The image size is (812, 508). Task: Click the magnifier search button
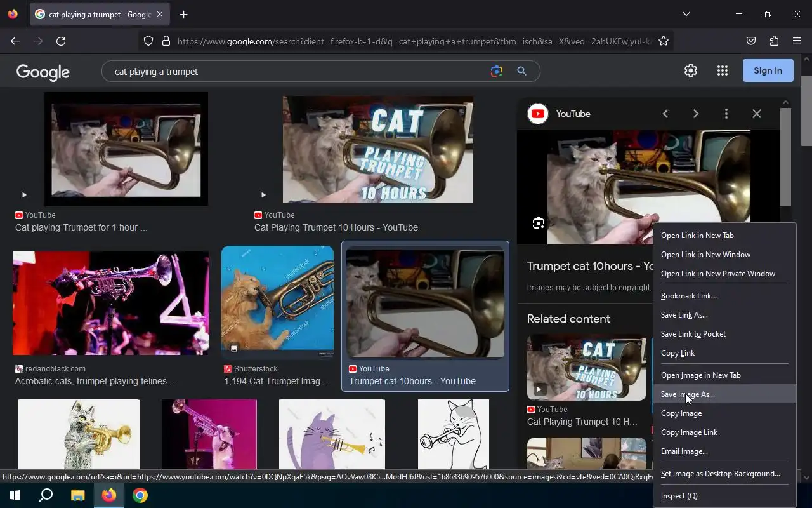(x=521, y=71)
